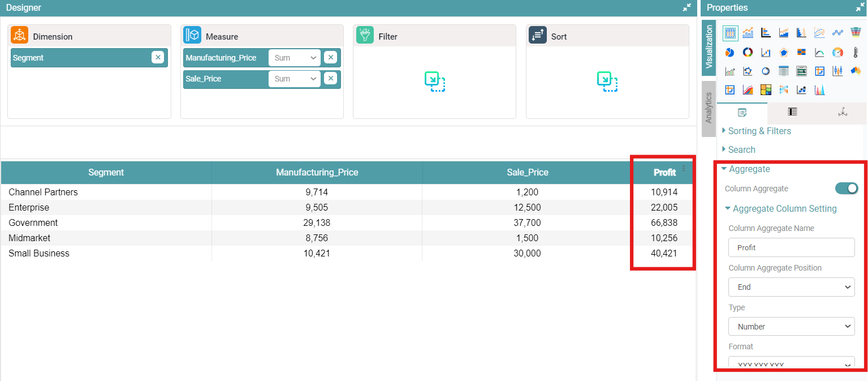This screenshot has width=868, height=381.
Task: Switch to the Analytics side tab
Action: (709, 109)
